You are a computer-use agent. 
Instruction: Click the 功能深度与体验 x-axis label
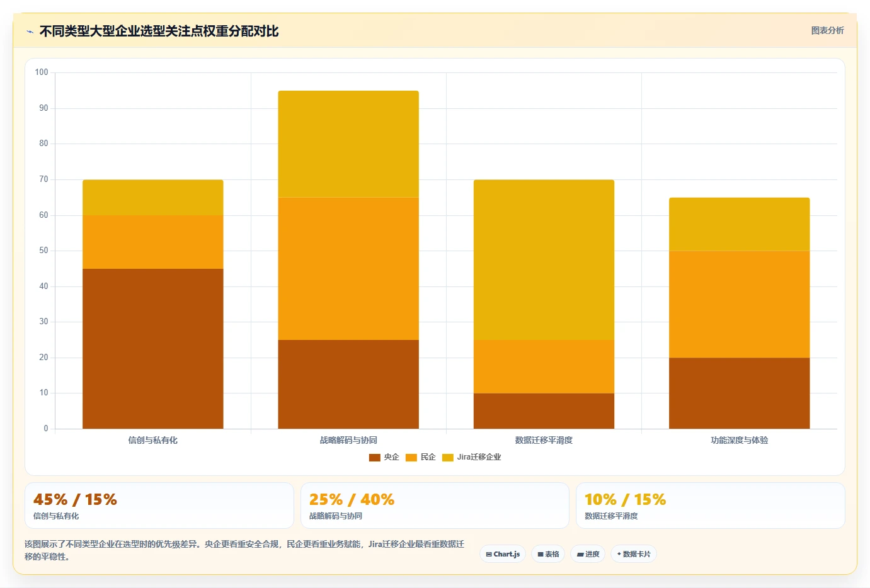[740, 440]
